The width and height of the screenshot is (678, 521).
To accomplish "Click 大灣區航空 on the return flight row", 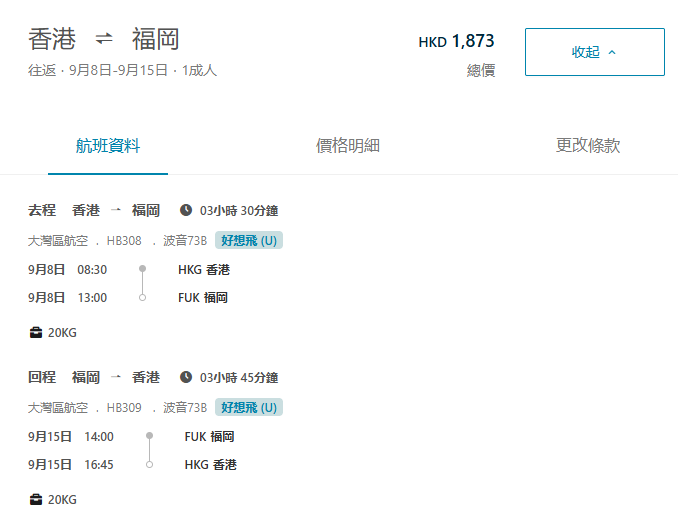I will coord(58,408).
